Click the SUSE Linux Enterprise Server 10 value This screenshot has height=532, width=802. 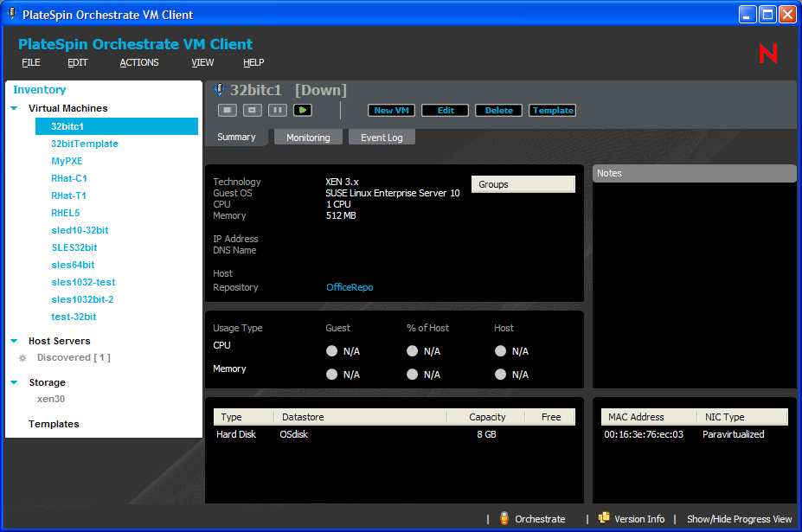coord(393,194)
